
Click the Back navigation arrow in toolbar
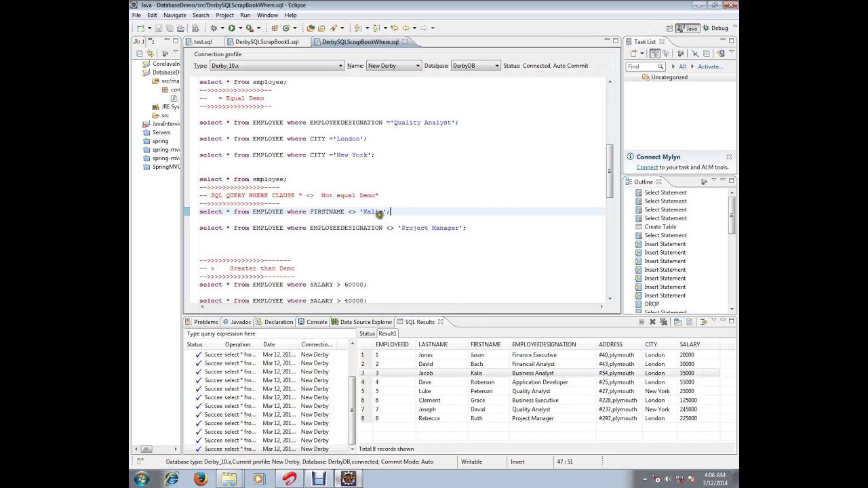(406, 28)
